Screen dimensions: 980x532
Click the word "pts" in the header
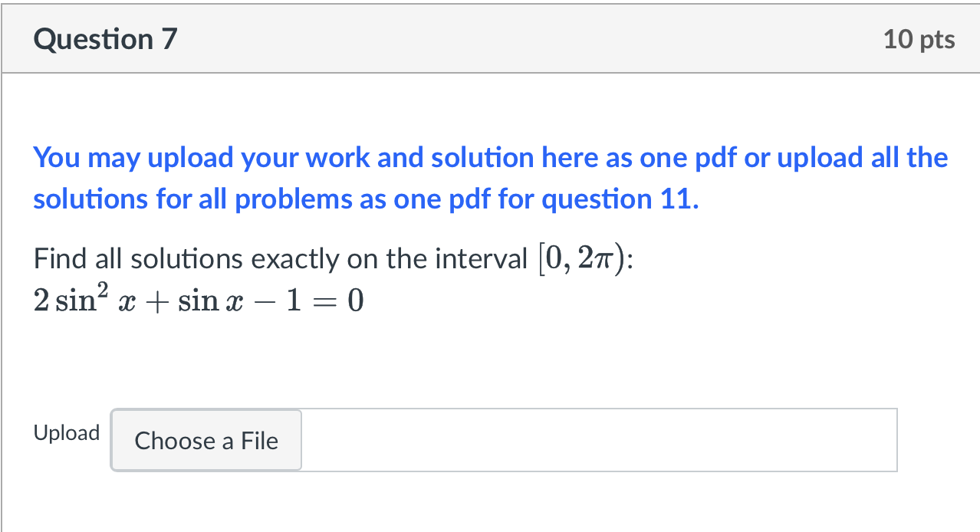937,39
